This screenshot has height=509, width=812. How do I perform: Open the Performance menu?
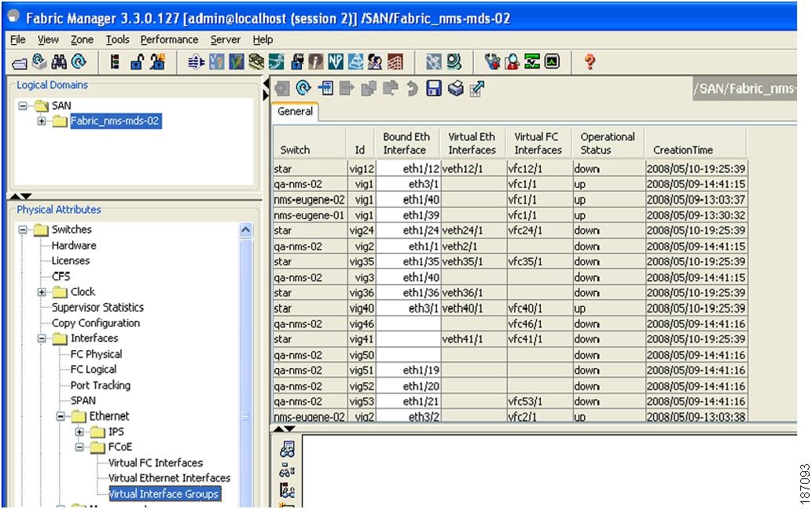click(169, 39)
